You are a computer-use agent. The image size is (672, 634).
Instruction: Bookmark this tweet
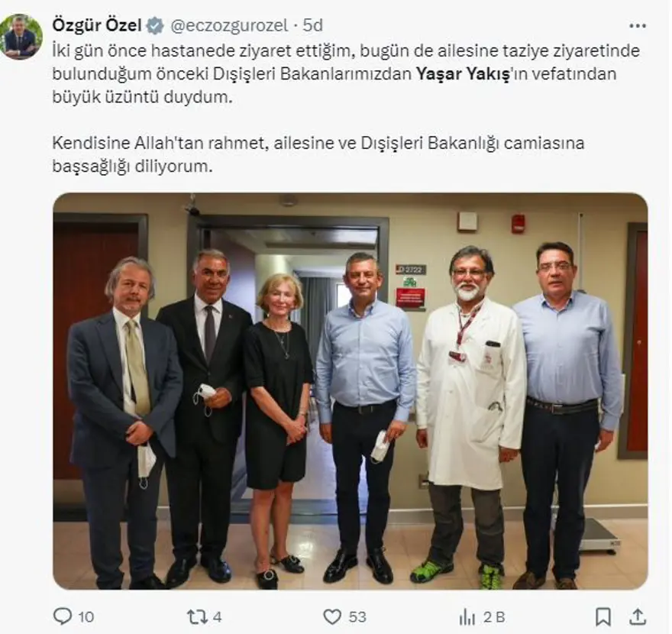(603, 617)
